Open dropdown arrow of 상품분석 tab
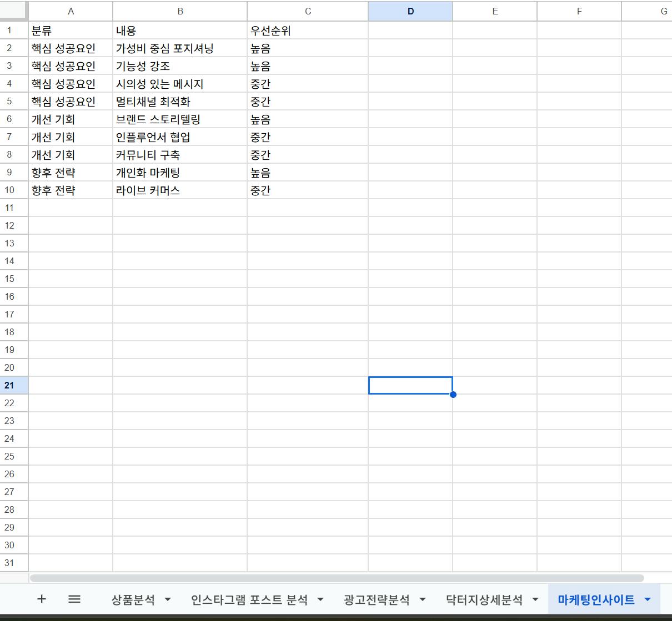Image resolution: width=672 pixels, height=621 pixels. [168, 599]
